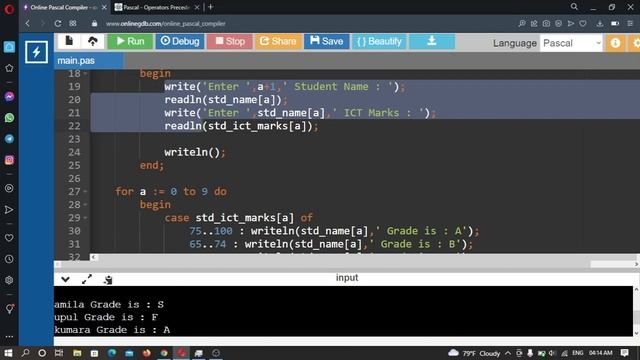Viewport: 640px width, 360px height.
Task: Open the weather widget 79°F Cloudy
Action: click(474, 353)
